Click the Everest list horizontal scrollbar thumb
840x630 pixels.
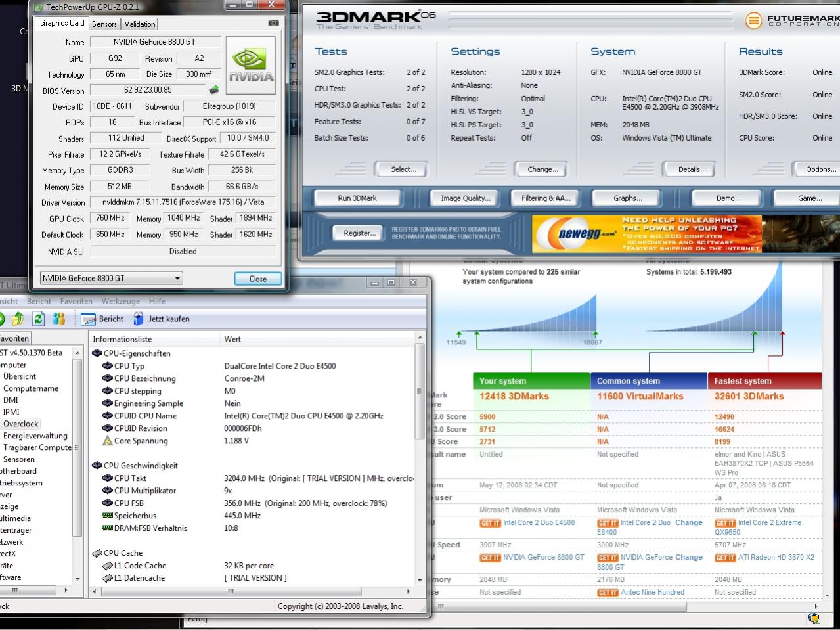(x=231, y=591)
